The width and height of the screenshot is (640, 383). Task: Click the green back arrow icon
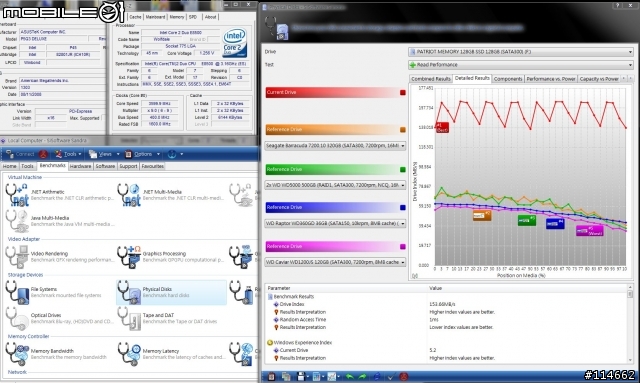[349, 376]
